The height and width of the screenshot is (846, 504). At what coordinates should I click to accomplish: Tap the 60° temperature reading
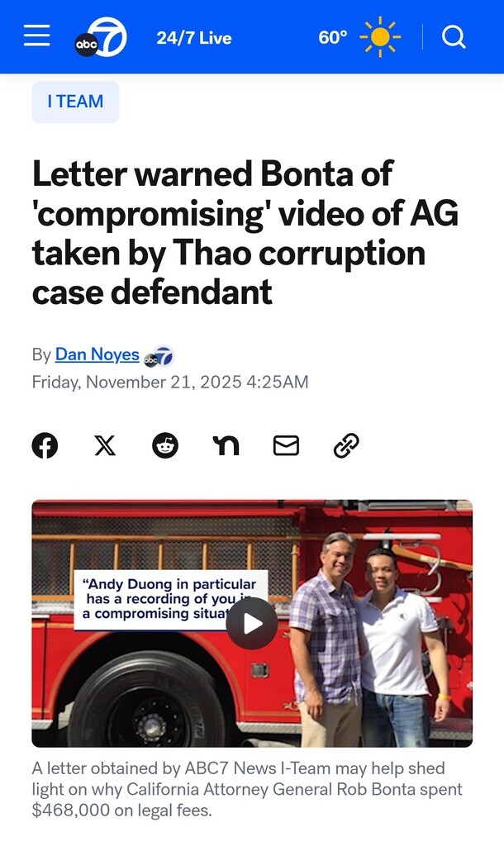point(333,37)
